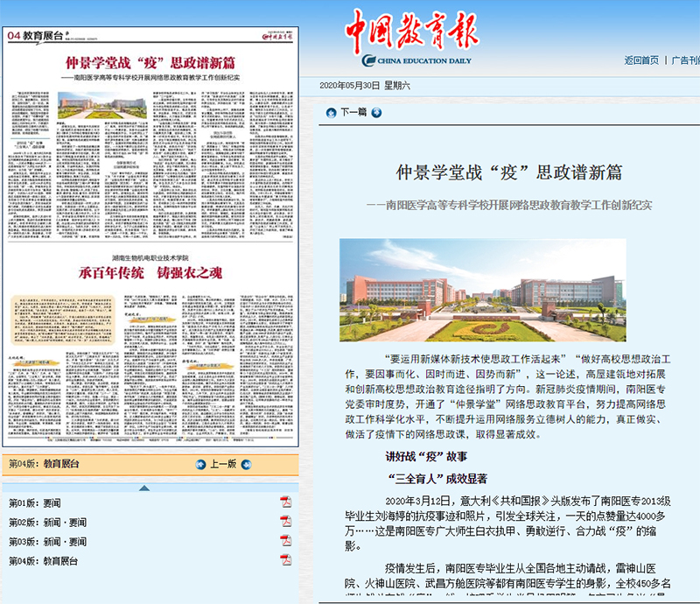Go to 返回首页 in top navigation

pos(641,60)
